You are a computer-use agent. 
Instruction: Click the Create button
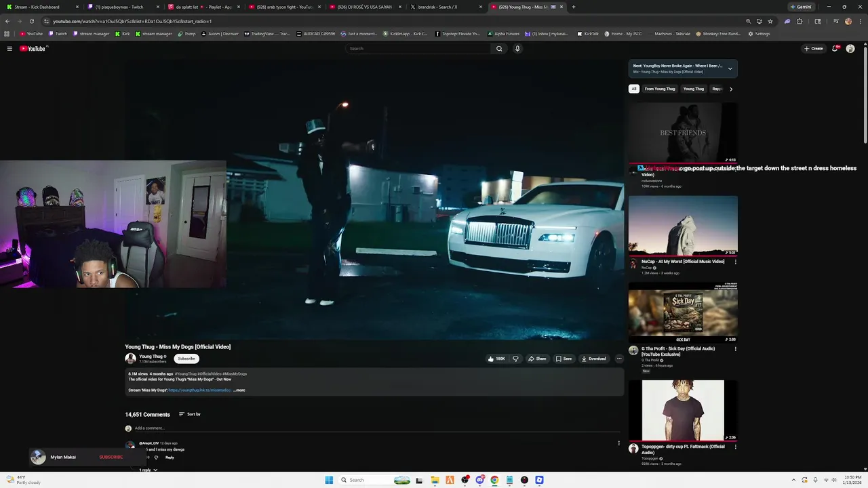[813, 49]
